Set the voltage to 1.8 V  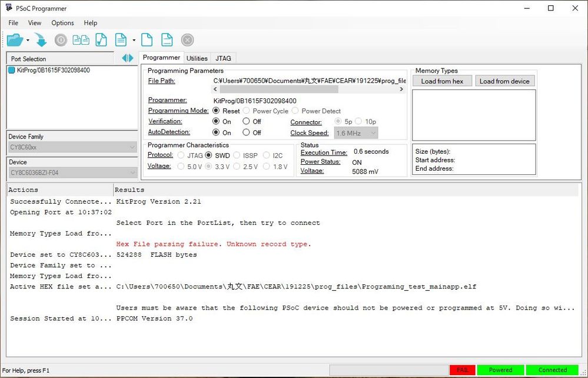(266, 166)
